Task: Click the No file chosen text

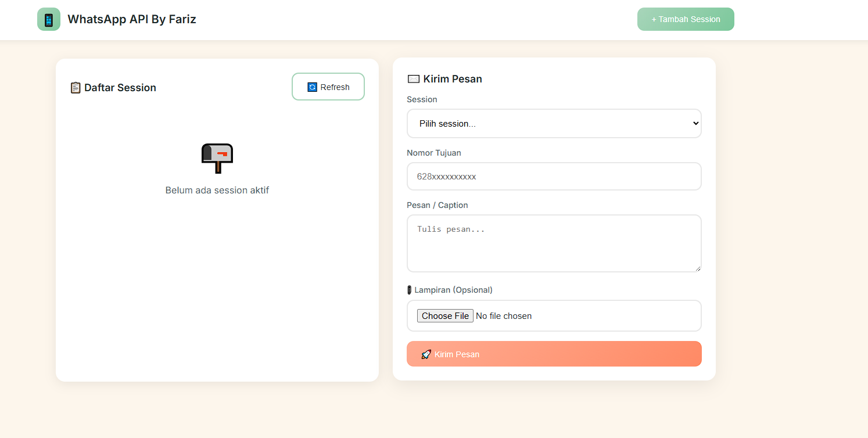Action: tap(504, 316)
